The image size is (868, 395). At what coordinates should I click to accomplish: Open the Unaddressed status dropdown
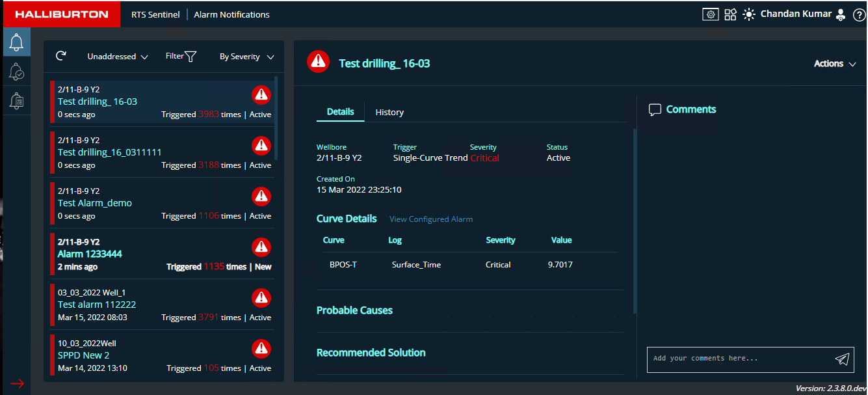(x=118, y=57)
